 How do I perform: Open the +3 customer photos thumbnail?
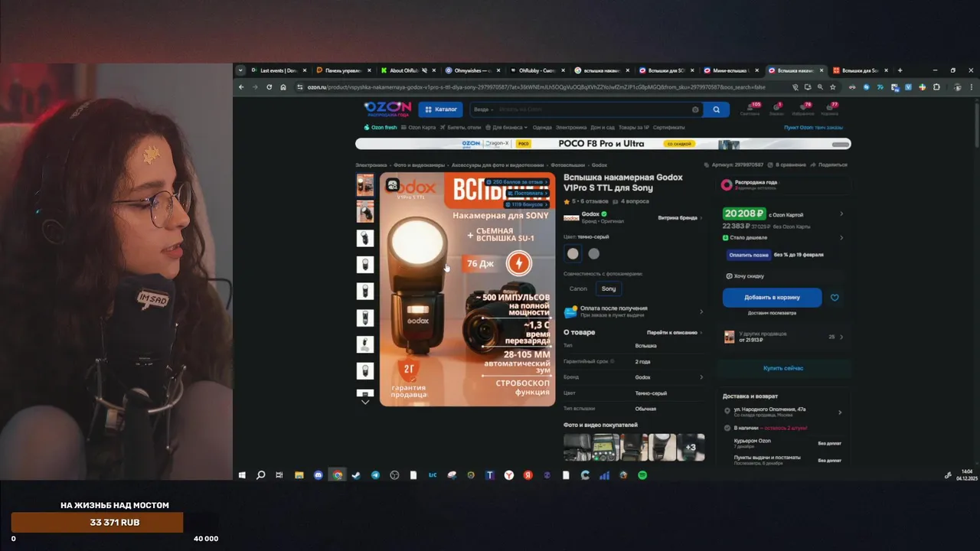pyautogui.click(x=691, y=447)
